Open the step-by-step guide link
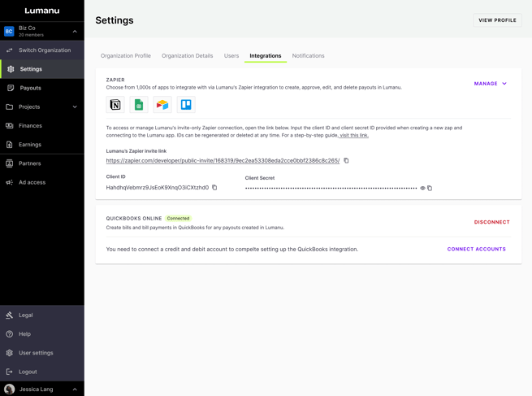The width and height of the screenshot is (532, 396). [x=353, y=135]
